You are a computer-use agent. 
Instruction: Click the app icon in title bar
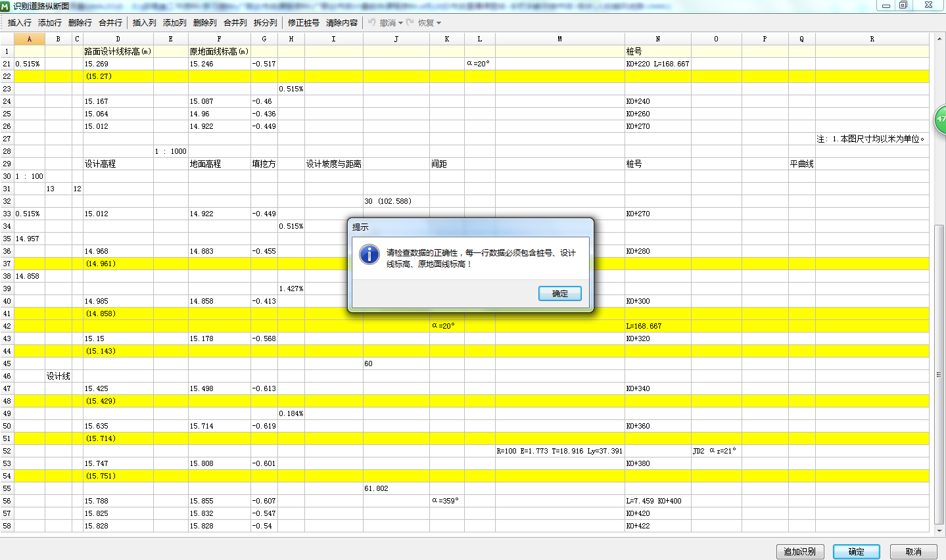coord(5,5)
